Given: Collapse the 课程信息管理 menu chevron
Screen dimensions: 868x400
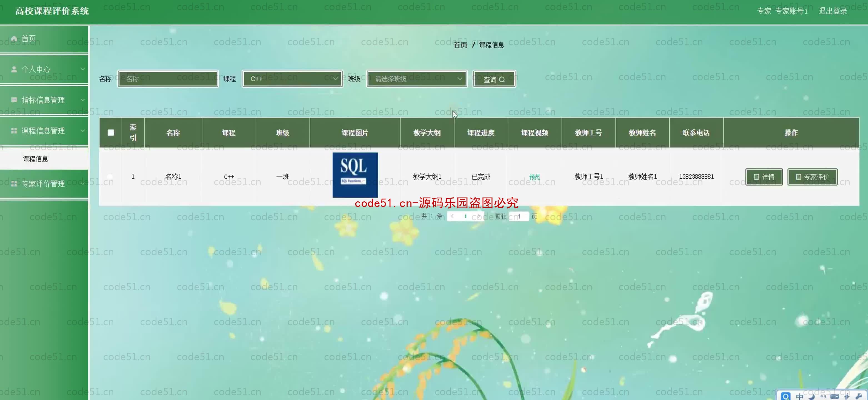Looking at the screenshot, I should (83, 130).
